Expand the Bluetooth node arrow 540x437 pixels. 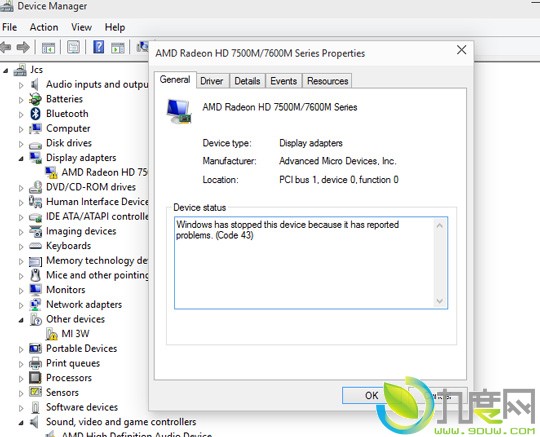[x=21, y=114]
